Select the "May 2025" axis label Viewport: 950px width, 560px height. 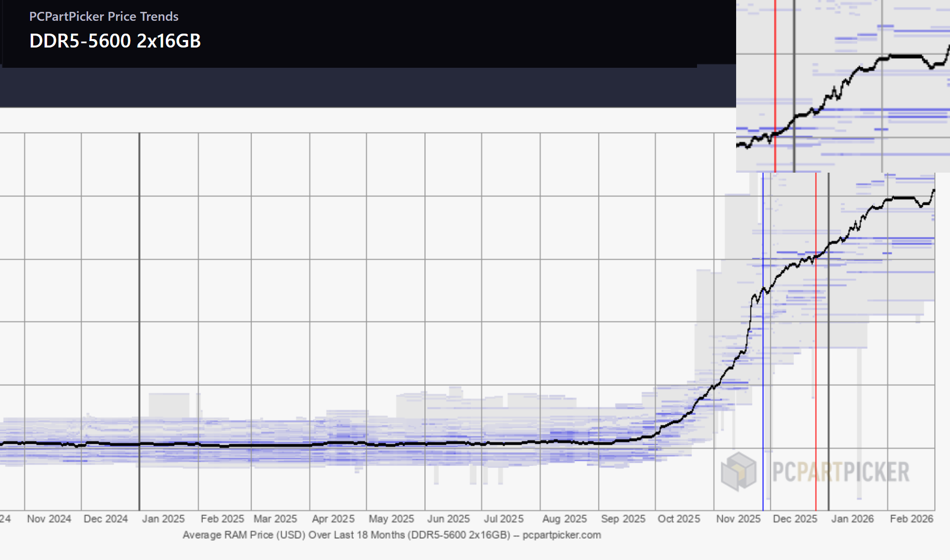391,519
